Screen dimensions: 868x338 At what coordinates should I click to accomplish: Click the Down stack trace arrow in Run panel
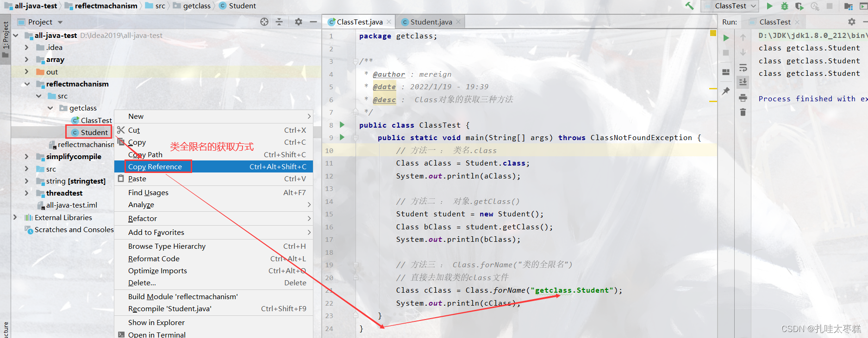pyautogui.click(x=743, y=52)
